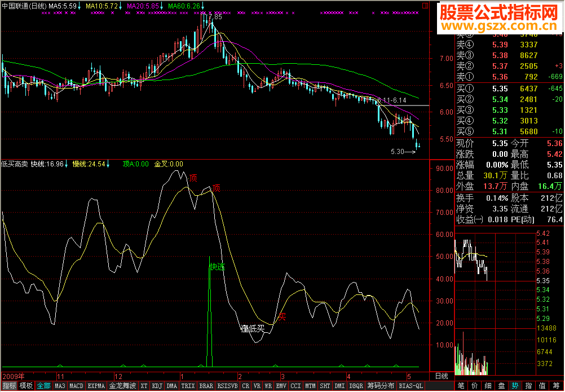This screenshot has width=565, height=392.
Task: Switch side panel to 筹 view
Action: (x=557, y=386)
